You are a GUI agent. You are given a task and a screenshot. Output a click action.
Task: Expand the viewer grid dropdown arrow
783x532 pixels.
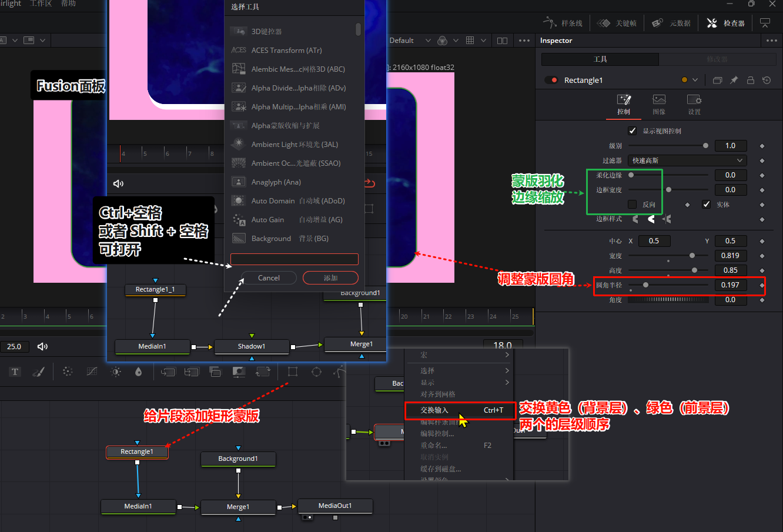click(483, 41)
